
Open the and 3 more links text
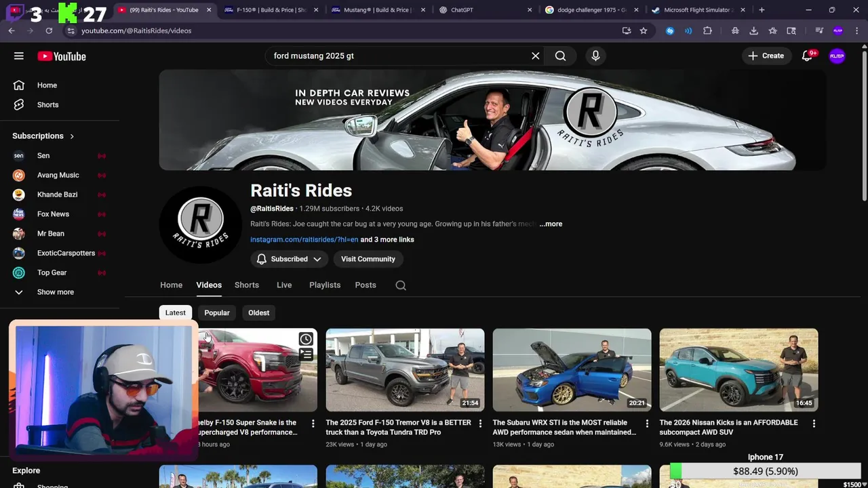pyautogui.click(x=387, y=239)
